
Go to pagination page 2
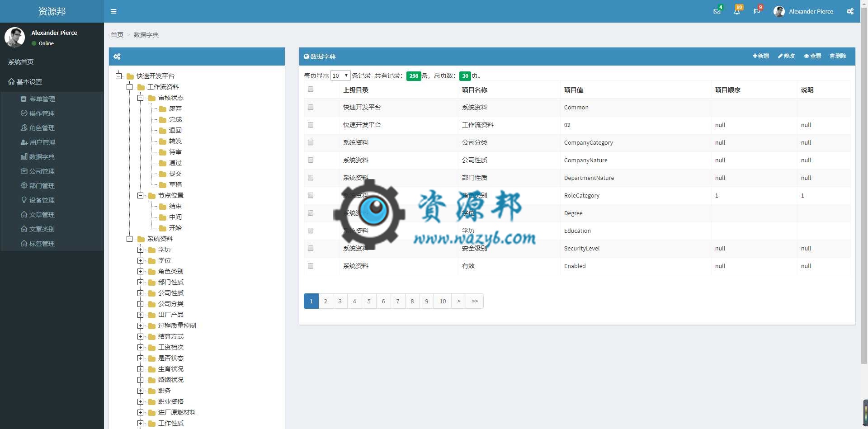325,301
